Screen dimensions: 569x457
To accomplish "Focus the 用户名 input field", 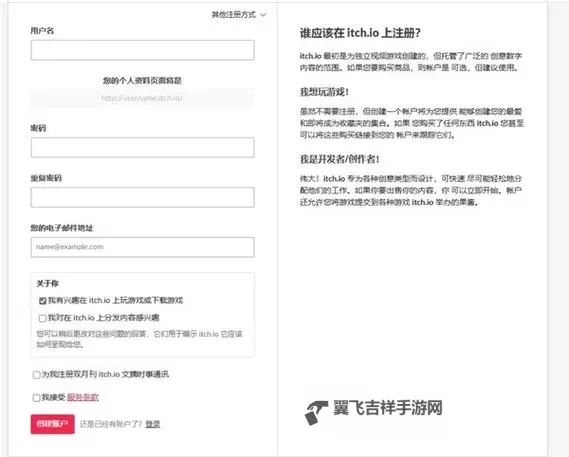I will point(143,50).
